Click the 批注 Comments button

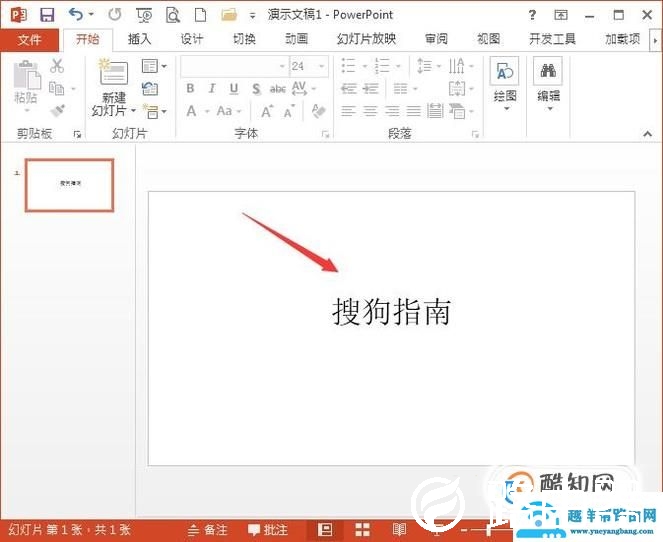tap(267, 530)
